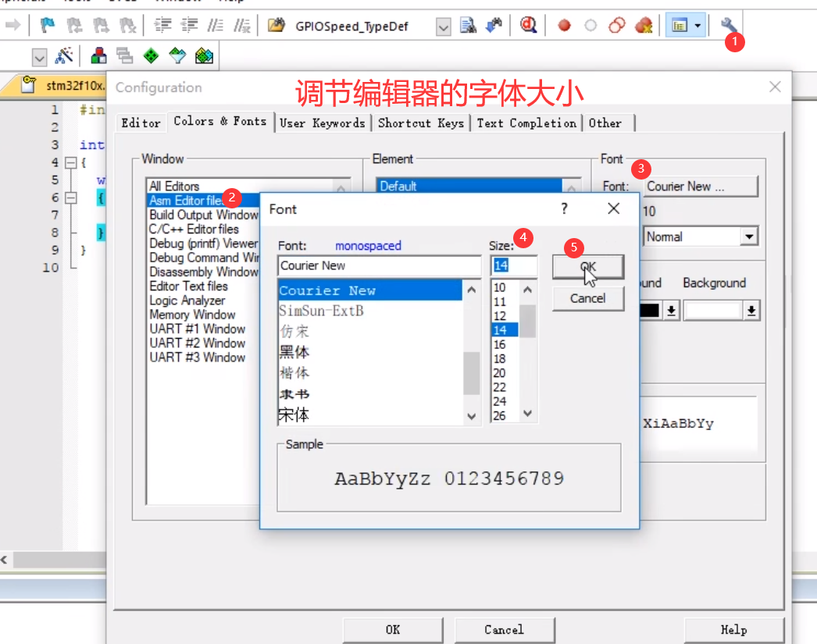Start the debug session with the red d icon
Viewport: 817px width, 644px height.
click(529, 24)
